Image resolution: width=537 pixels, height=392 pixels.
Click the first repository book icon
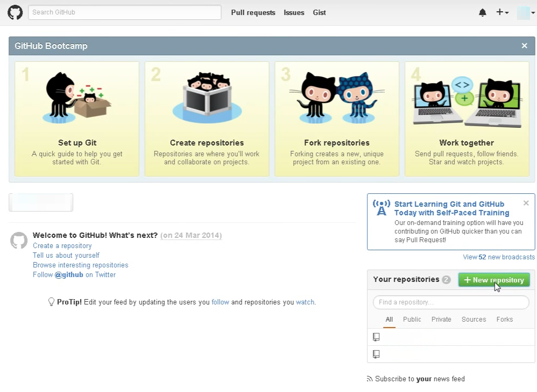376,337
